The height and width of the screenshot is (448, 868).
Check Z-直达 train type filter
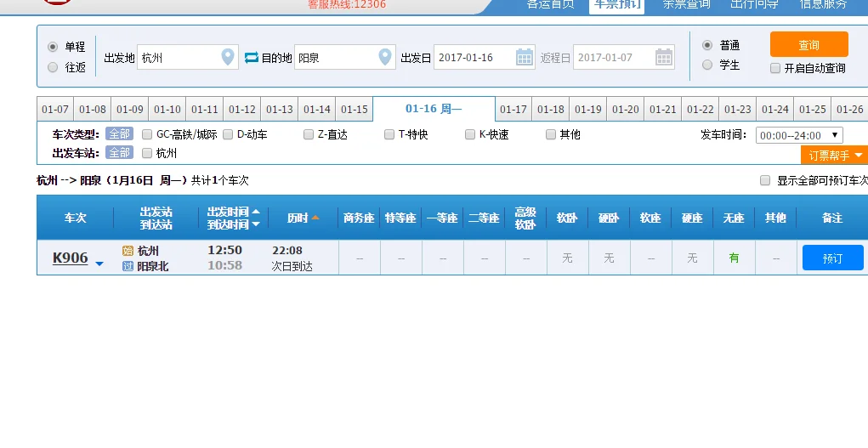[309, 134]
